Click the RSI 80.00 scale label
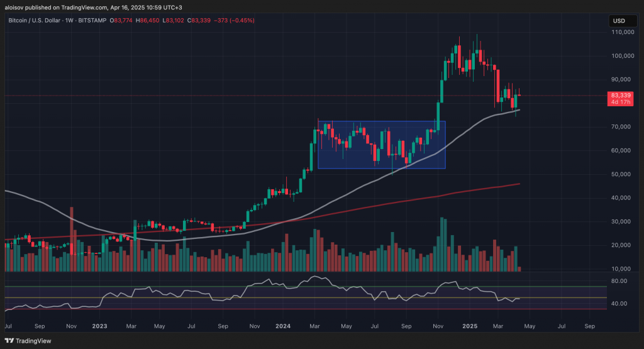644x349 pixels. coord(619,281)
